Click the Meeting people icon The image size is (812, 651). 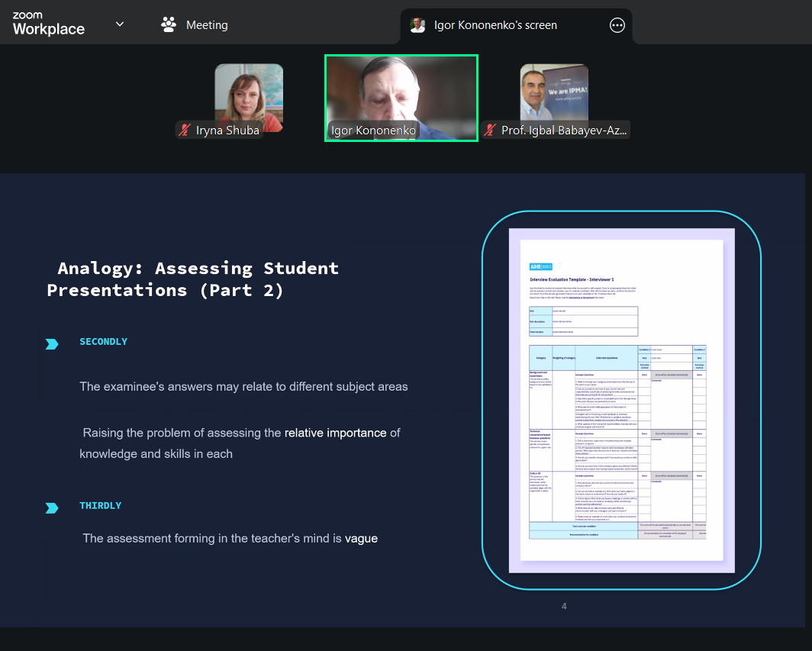(169, 25)
